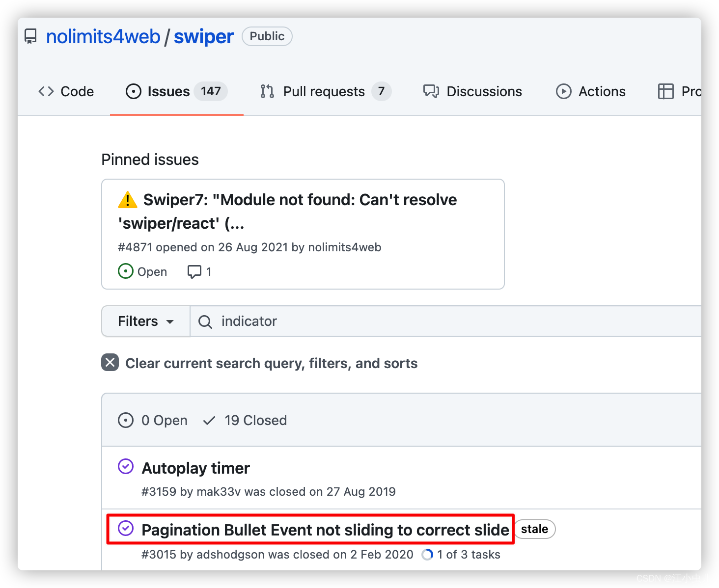Open the nolimits4web owner link
The image size is (719, 588).
pyautogui.click(x=103, y=37)
